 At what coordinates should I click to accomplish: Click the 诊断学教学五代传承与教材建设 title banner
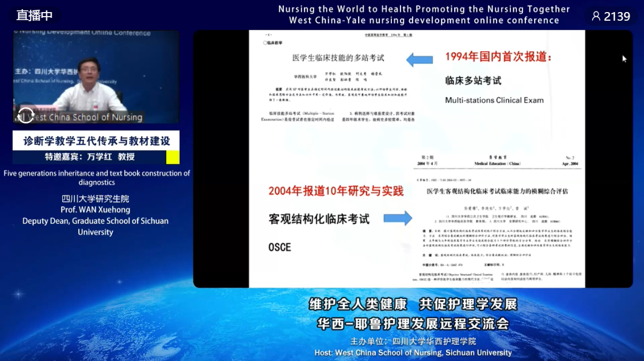(96, 140)
